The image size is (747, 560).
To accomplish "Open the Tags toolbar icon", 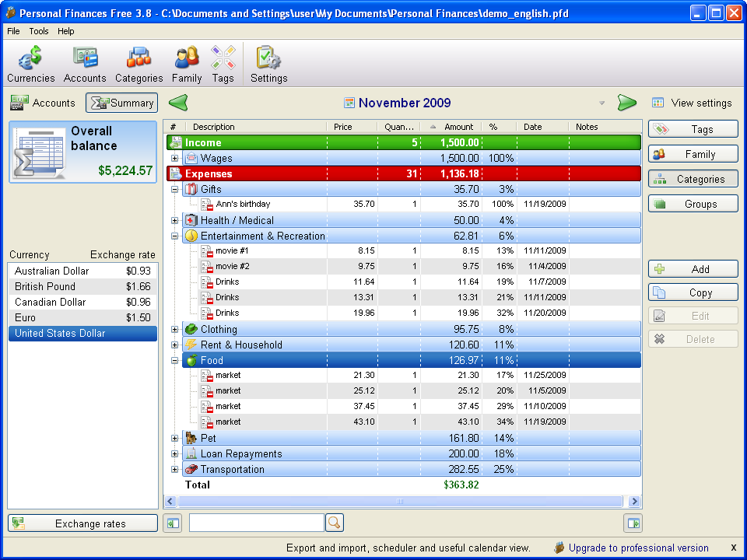I will [x=223, y=65].
